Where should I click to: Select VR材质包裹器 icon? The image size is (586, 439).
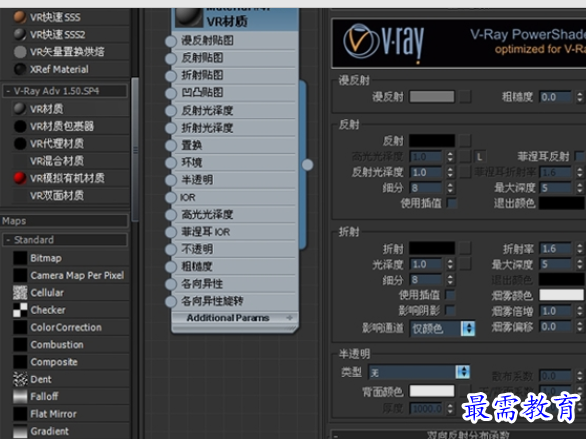[x=20, y=126]
